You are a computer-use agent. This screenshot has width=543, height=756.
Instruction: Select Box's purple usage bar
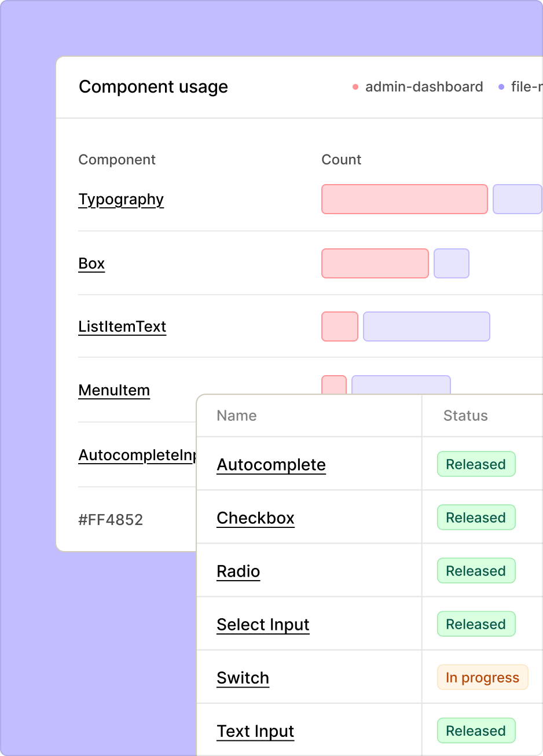[x=452, y=263]
